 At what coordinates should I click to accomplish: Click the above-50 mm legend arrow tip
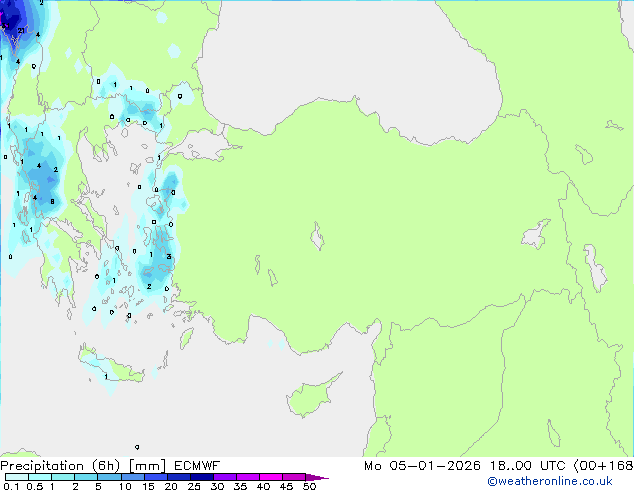pos(317,477)
